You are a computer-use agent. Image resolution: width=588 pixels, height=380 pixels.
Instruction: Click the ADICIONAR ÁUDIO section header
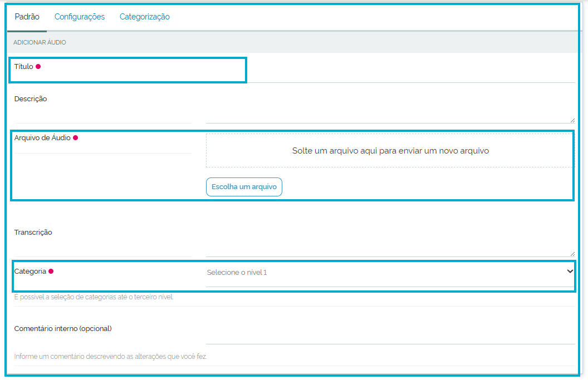click(x=40, y=42)
